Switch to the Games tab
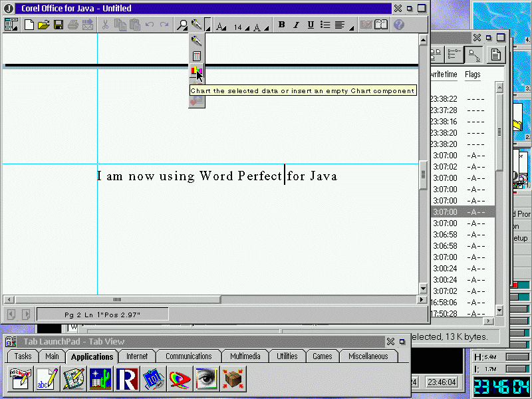 click(323, 356)
